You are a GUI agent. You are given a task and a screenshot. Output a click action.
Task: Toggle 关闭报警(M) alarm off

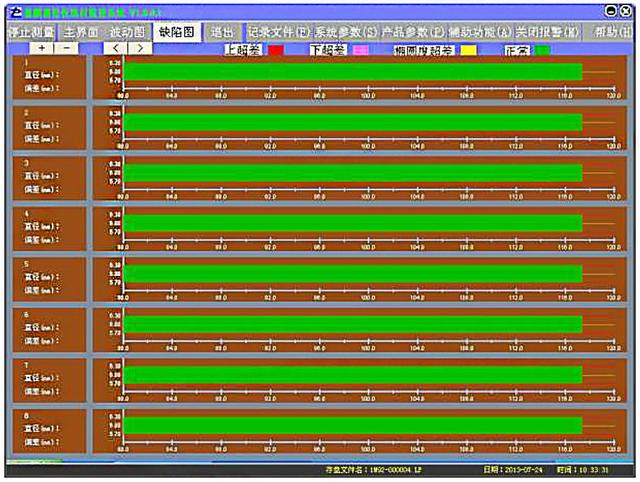[547, 32]
